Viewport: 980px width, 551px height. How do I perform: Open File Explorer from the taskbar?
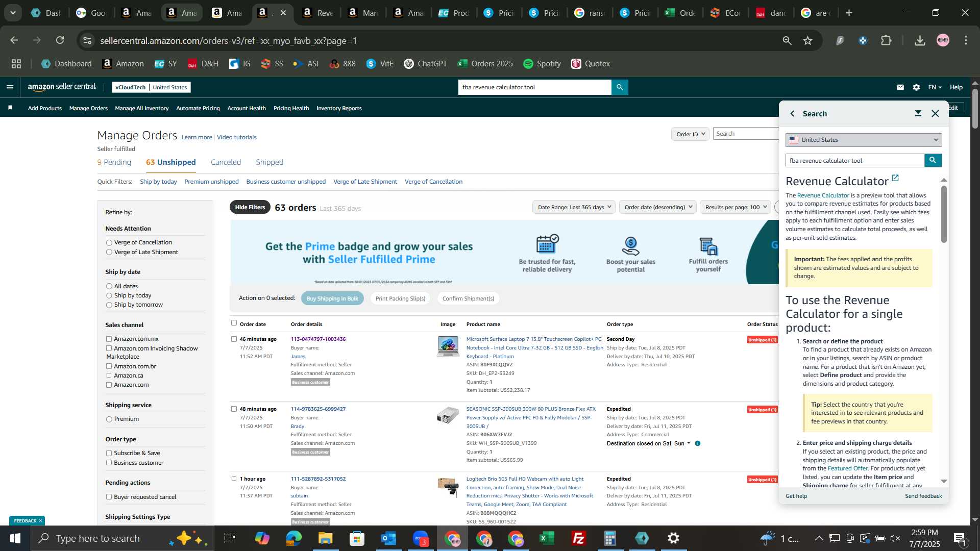click(325, 538)
